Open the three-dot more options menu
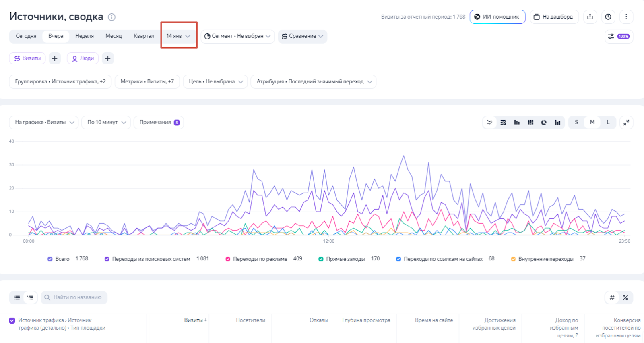 pos(626,17)
